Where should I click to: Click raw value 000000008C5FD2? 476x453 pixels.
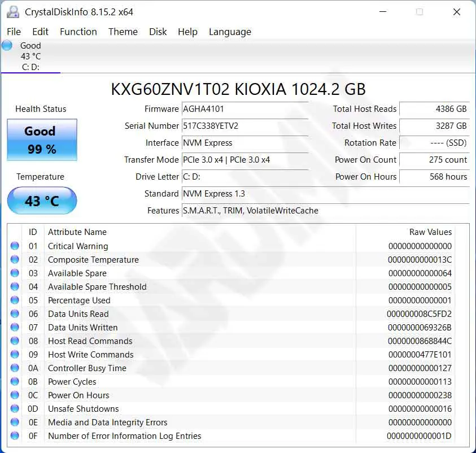click(x=419, y=314)
